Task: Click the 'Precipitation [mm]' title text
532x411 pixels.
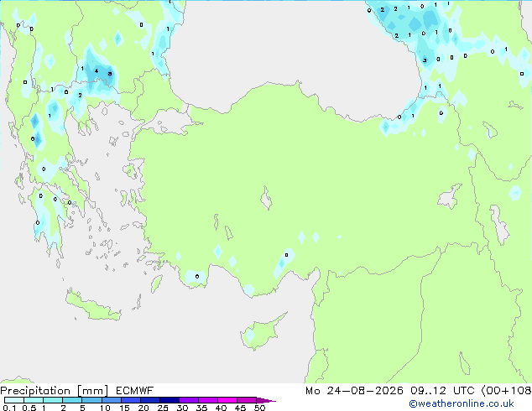Action: coord(55,391)
